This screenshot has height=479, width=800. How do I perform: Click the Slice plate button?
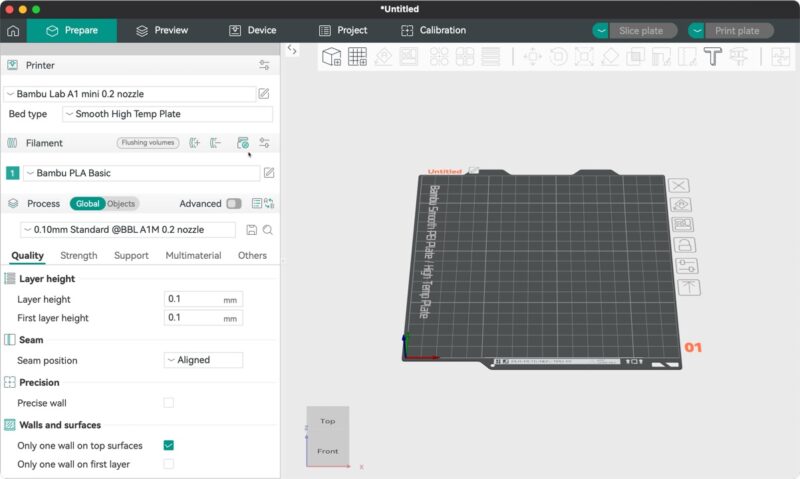pos(641,31)
